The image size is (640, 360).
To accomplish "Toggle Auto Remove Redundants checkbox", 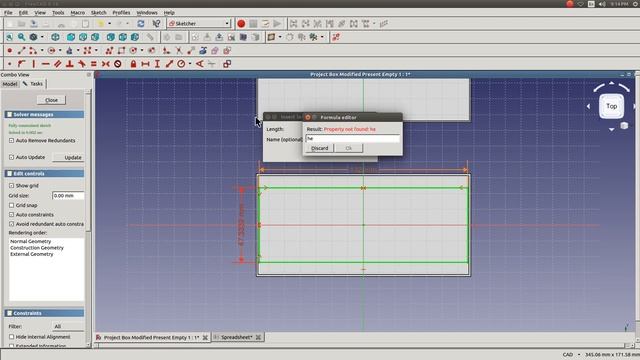I will pos(11,140).
